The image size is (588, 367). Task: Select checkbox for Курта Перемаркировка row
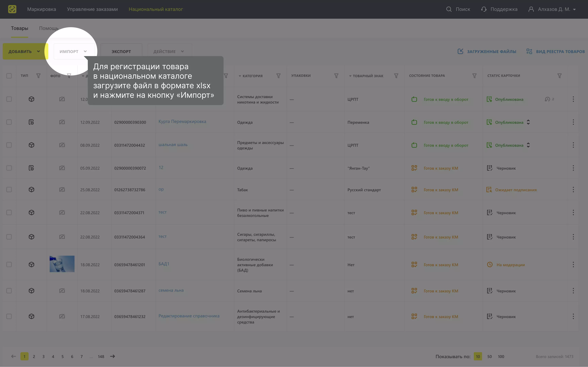click(x=9, y=122)
